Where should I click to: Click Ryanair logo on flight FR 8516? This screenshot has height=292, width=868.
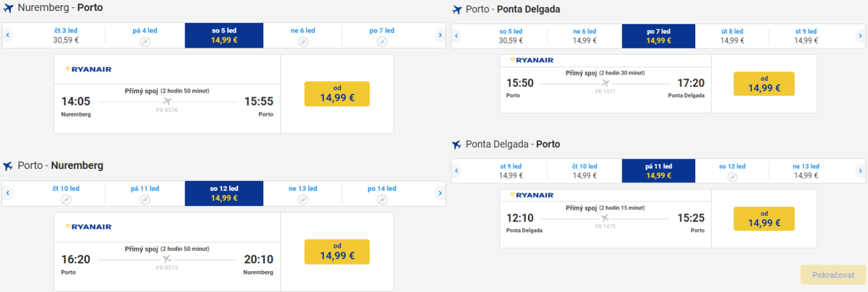pyautogui.click(x=88, y=69)
